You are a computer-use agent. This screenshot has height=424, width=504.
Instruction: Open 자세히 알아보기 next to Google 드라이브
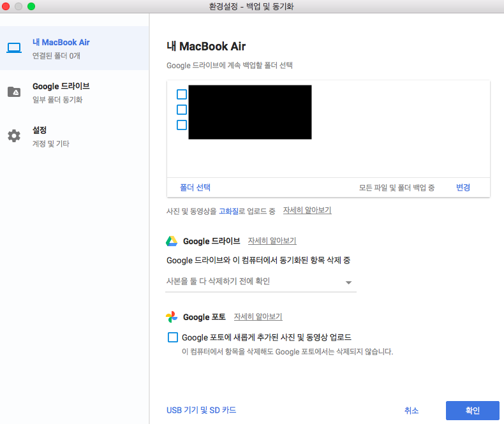pyautogui.click(x=272, y=240)
